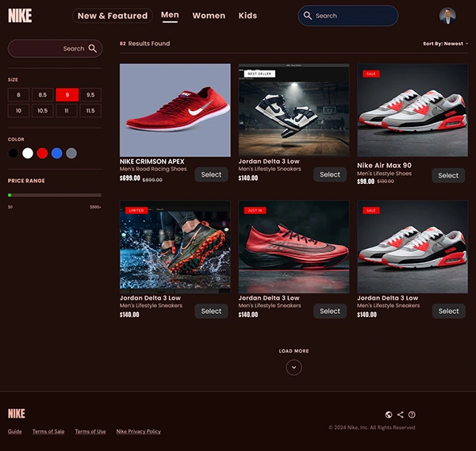Click the 82 Results Found text
This screenshot has width=476, height=451.
145,44
